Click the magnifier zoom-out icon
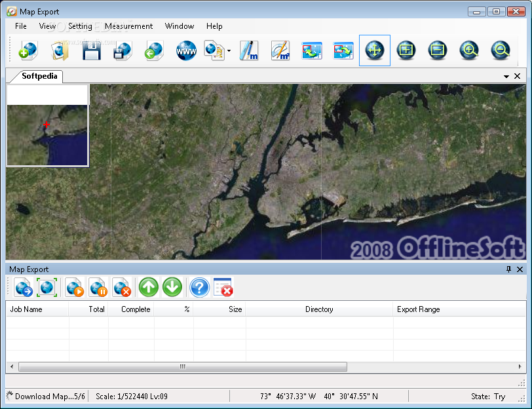The image size is (532, 409). pyautogui.click(x=501, y=50)
